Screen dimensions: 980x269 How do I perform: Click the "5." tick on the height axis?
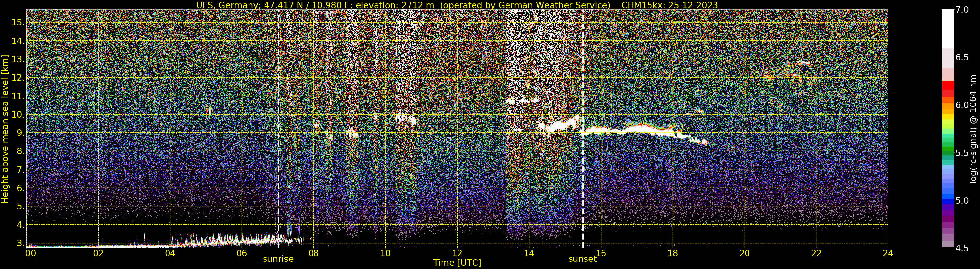[20, 206]
